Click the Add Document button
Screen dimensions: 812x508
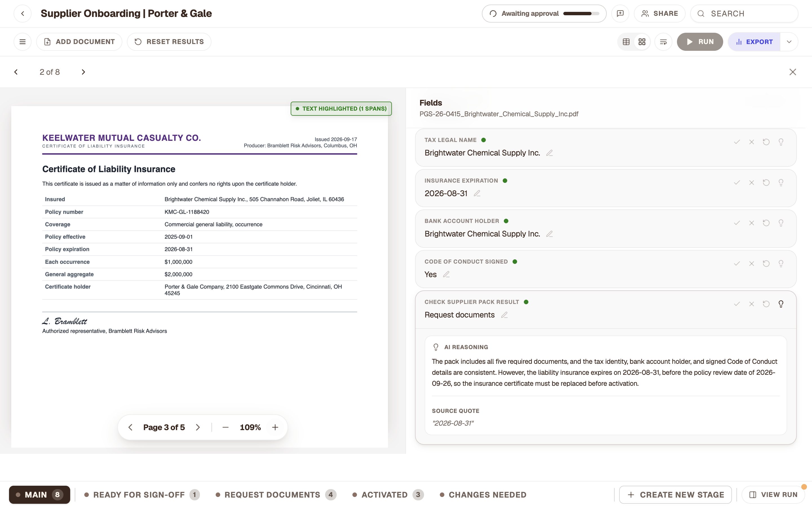pos(79,42)
